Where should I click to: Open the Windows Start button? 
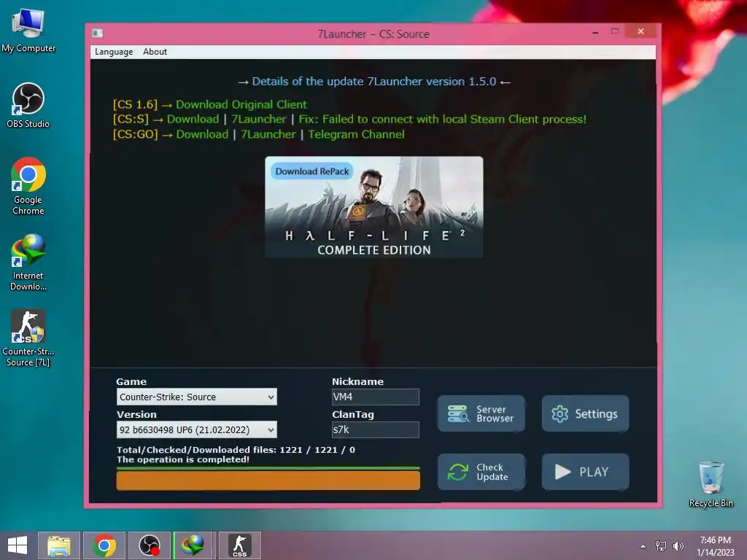coord(18,545)
